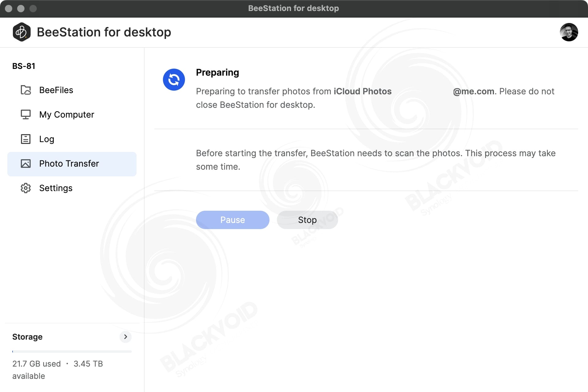Open the Log page
The image size is (588, 392).
(72, 139)
